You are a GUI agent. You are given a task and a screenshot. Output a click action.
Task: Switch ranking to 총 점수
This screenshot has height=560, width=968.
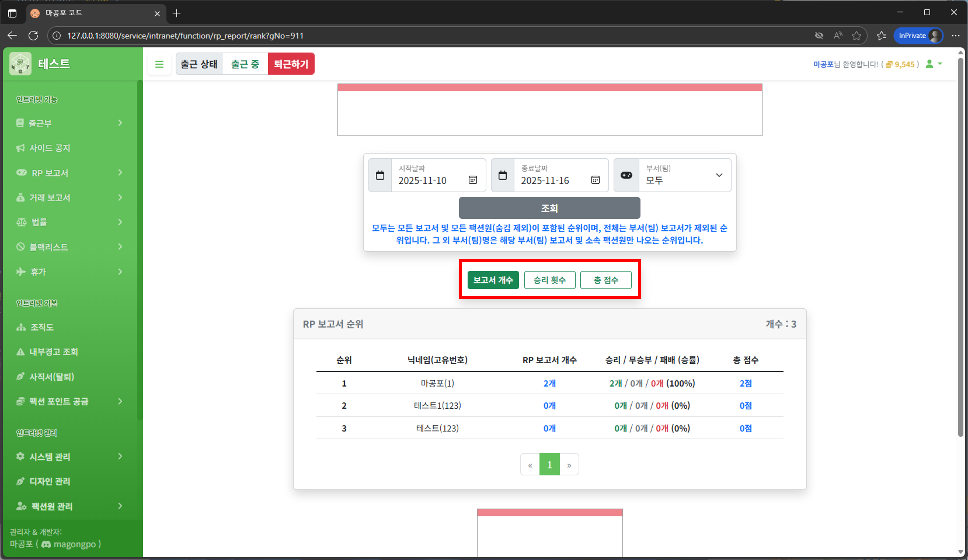click(606, 280)
